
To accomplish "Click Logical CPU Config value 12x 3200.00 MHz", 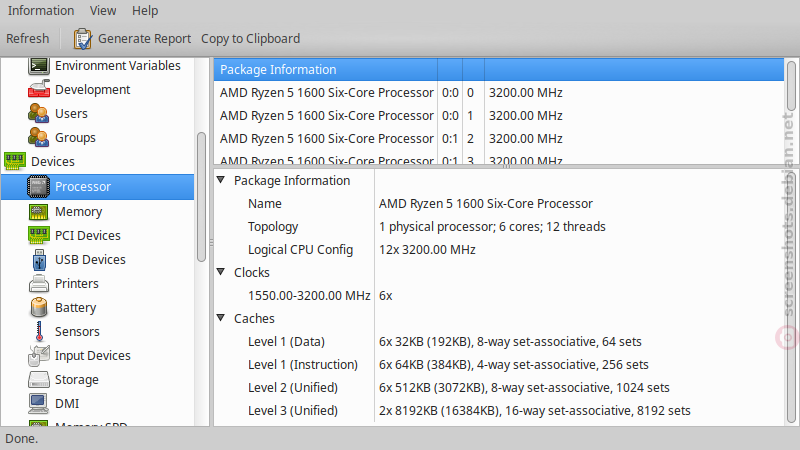I will (x=427, y=249).
